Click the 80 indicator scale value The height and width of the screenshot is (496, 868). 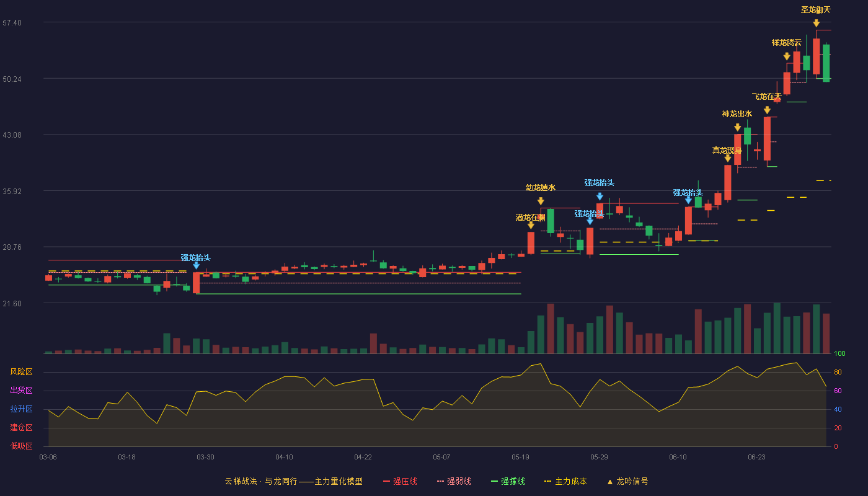click(838, 372)
